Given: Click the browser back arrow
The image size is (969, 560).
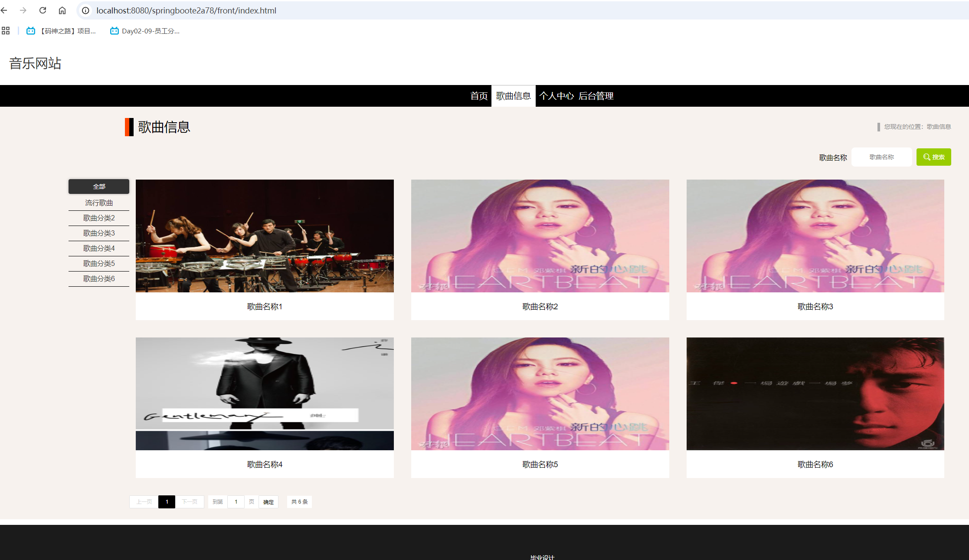Looking at the screenshot, I should [4, 10].
